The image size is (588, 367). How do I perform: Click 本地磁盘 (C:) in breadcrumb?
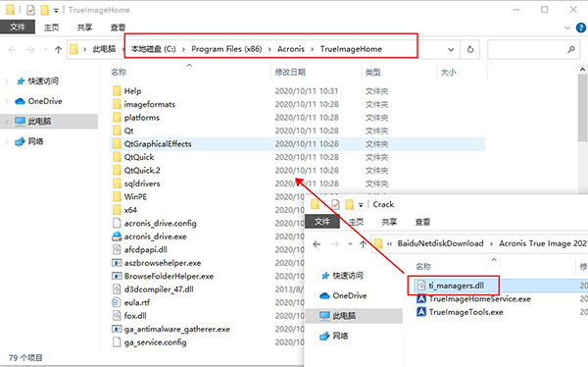click(x=153, y=49)
